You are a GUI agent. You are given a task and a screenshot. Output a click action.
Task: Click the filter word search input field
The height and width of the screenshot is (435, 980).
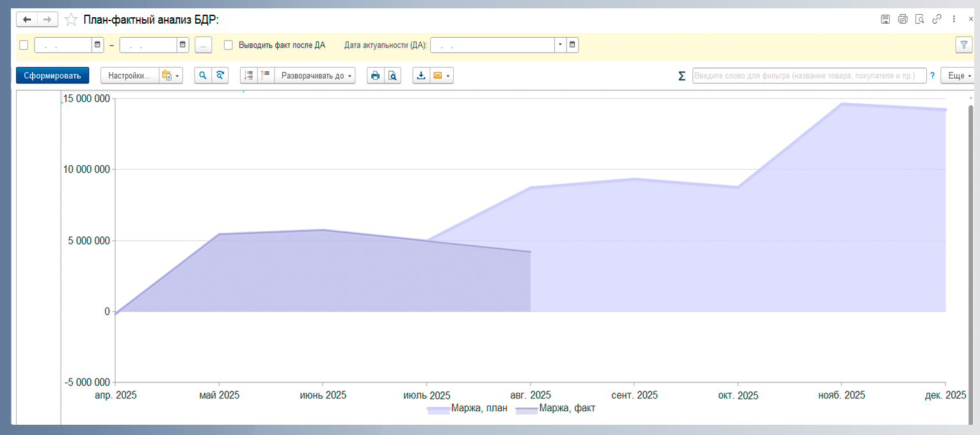click(809, 76)
